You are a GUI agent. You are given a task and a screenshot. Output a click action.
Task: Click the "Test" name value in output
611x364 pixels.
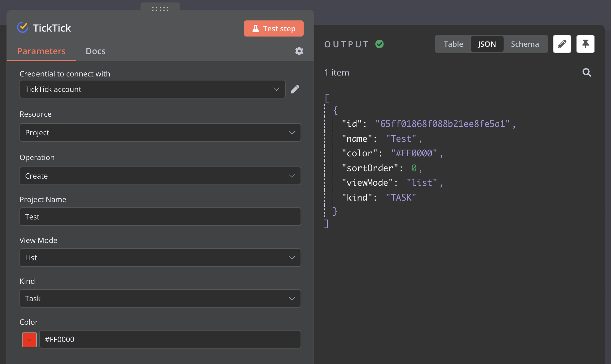401,139
